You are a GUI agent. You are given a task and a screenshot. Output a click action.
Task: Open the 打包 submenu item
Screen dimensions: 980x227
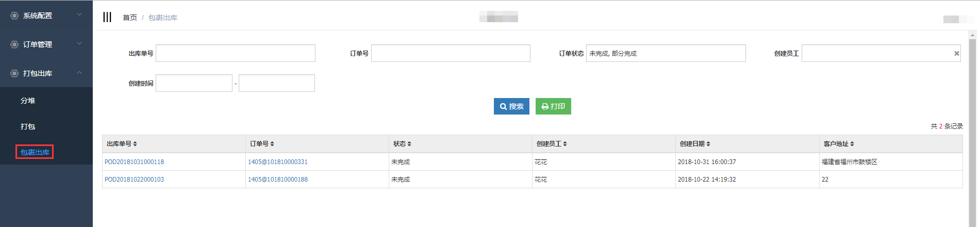tap(28, 126)
